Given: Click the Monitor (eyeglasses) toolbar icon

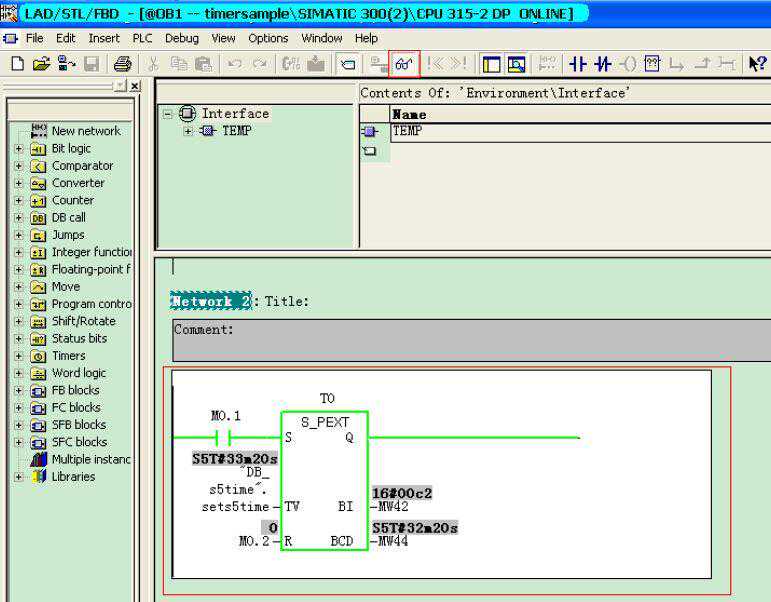Looking at the screenshot, I should 405,63.
